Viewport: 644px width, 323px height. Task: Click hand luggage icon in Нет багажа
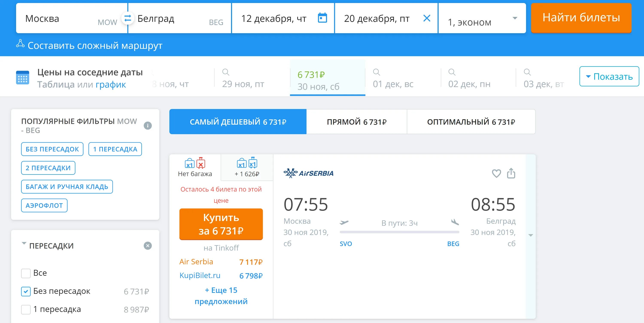click(x=190, y=163)
